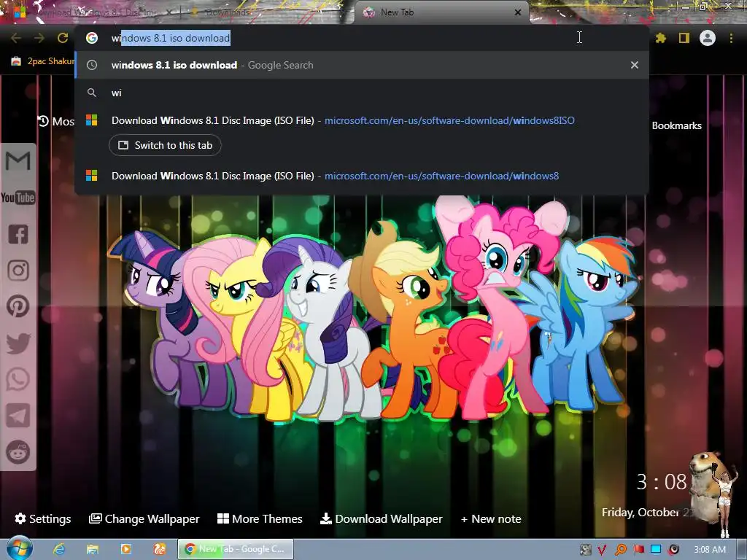Open the Facebook sidebar shortcut
The image size is (747, 560).
tap(18, 234)
